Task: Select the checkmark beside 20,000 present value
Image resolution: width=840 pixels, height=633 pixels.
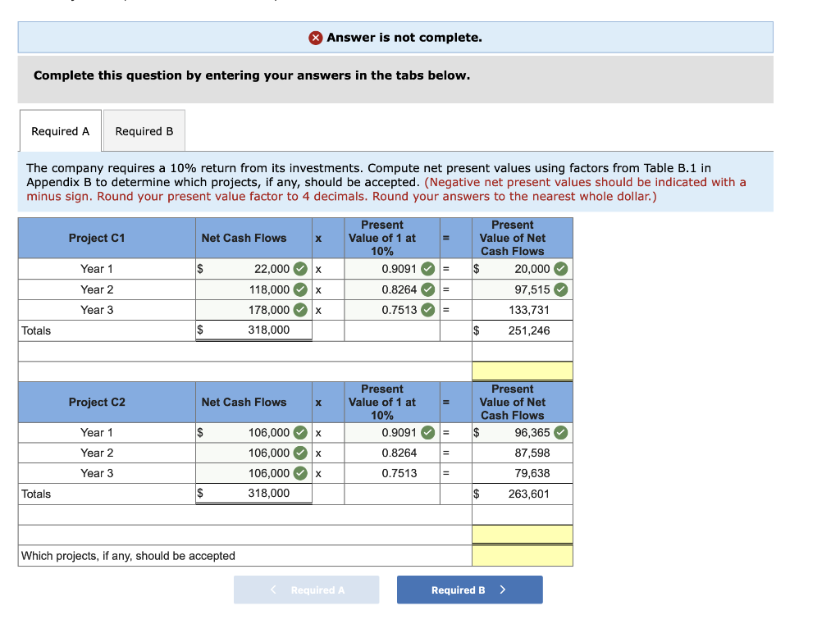Action: [x=560, y=268]
